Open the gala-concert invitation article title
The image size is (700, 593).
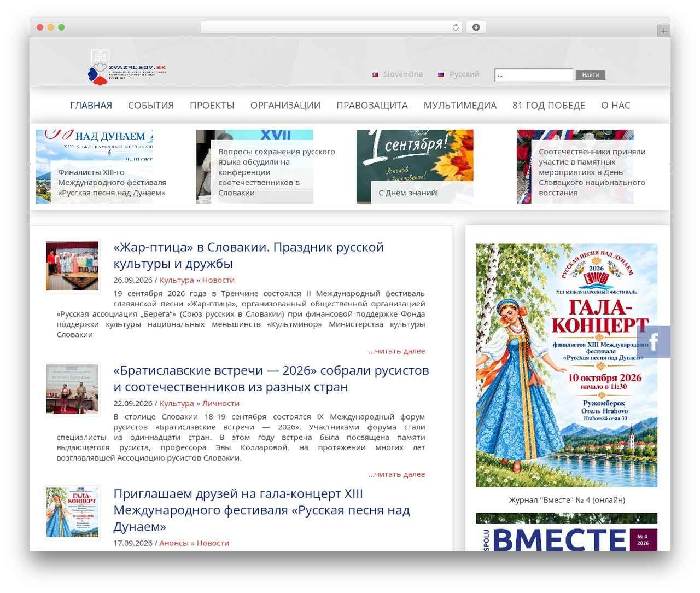pos(261,510)
